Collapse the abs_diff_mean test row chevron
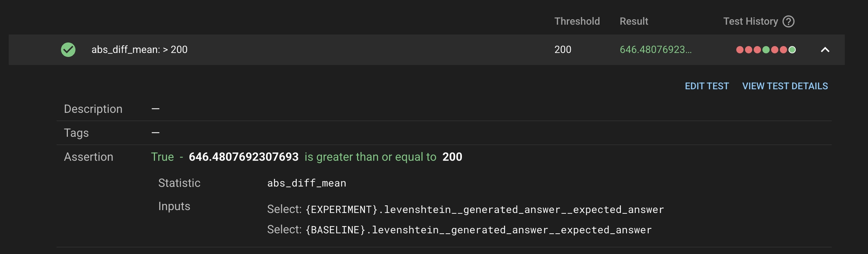868x254 pixels. [825, 50]
